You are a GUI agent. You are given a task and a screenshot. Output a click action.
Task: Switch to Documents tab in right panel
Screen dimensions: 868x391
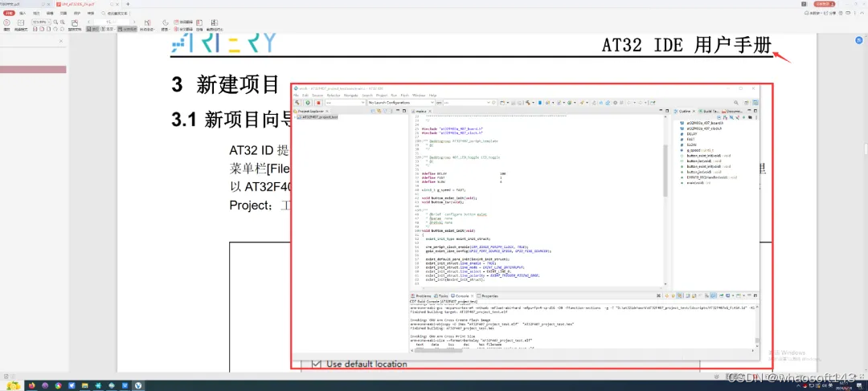732,111
